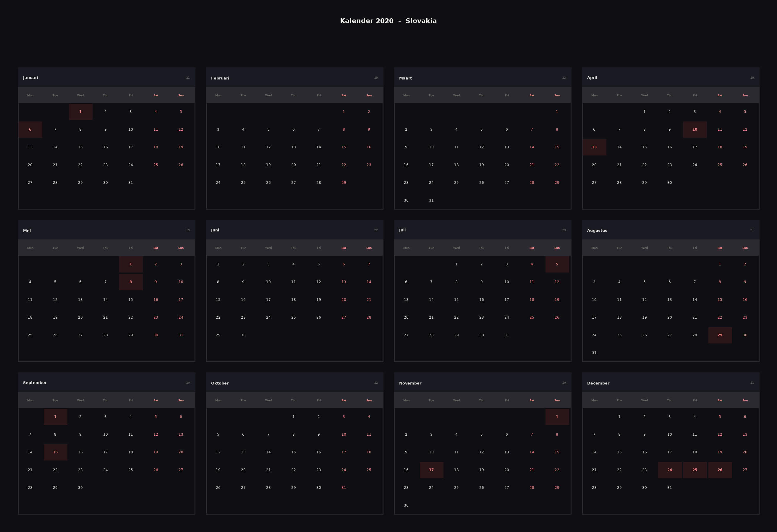Click highlighted 15 in September
This screenshot has height=532, width=777.
coord(55,452)
